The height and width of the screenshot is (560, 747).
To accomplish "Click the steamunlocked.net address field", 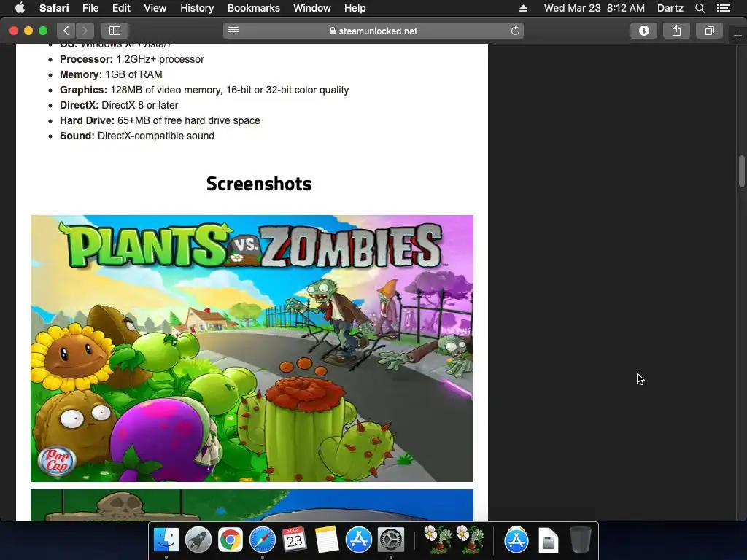I will 373,31.
